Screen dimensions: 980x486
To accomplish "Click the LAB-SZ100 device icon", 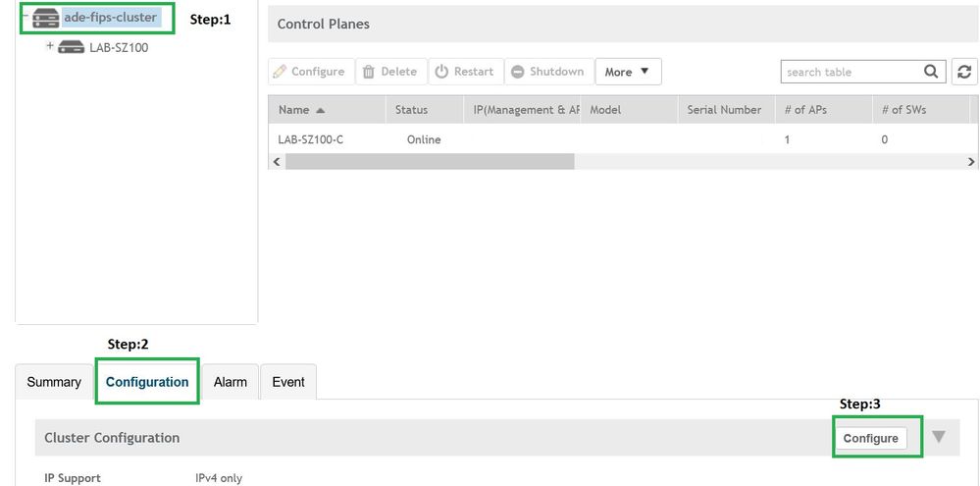I will click(x=71, y=47).
